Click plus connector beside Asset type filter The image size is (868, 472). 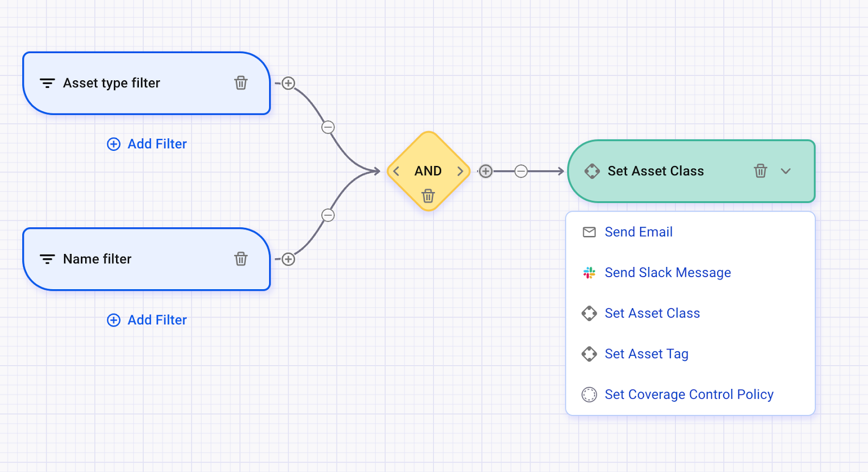coord(289,84)
